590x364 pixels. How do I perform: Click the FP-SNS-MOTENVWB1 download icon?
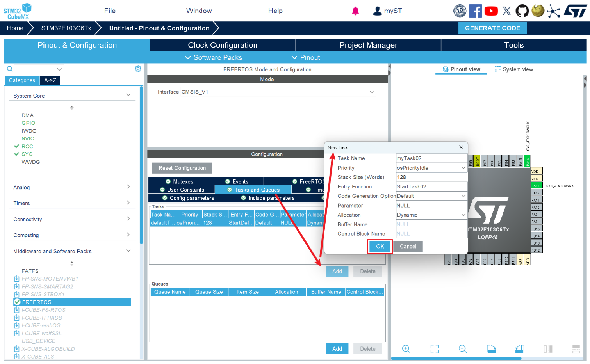tap(16, 279)
